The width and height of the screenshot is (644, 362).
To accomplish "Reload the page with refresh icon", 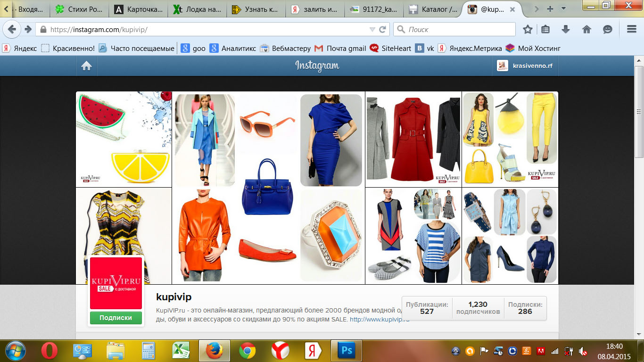I will [383, 29].
